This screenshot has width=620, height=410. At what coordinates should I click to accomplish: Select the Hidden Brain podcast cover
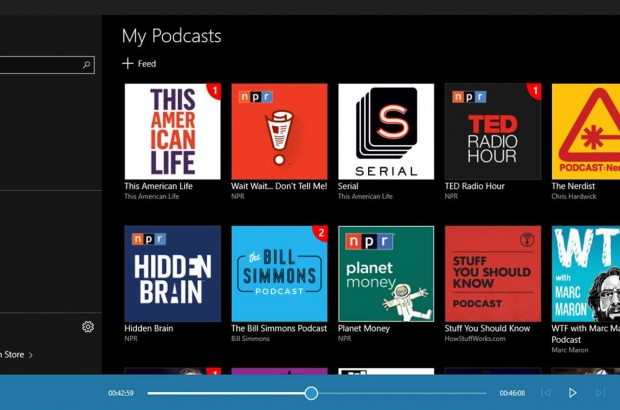(172, 273)
